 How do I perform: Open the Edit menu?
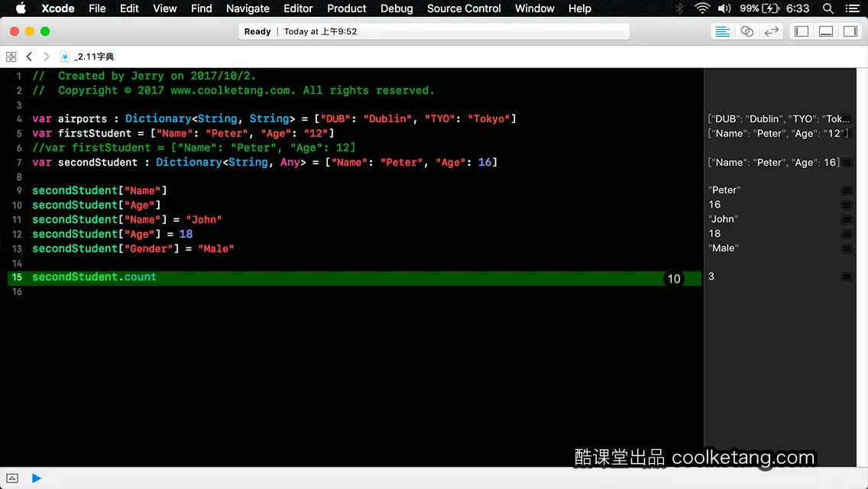tap(129, 8)
